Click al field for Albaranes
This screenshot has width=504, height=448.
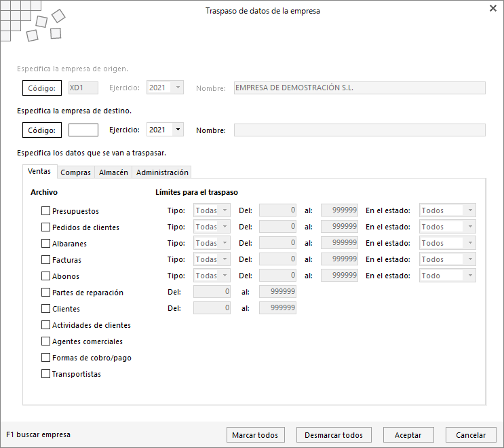click(x=339, y=243)
